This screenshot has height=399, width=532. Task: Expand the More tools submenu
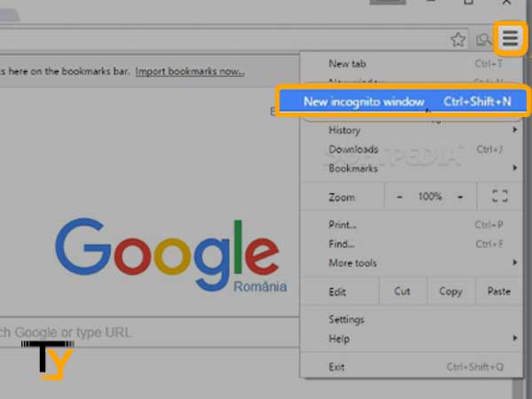coord(411,262)
